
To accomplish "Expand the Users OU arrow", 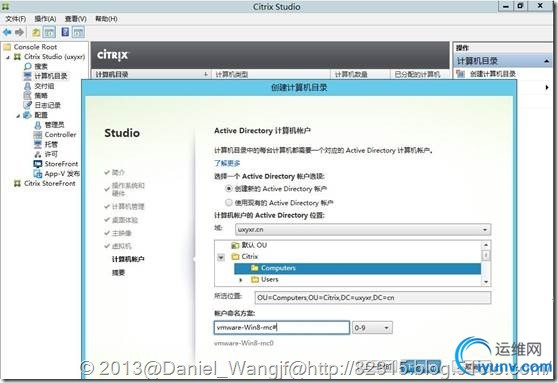I will point(241,280).
